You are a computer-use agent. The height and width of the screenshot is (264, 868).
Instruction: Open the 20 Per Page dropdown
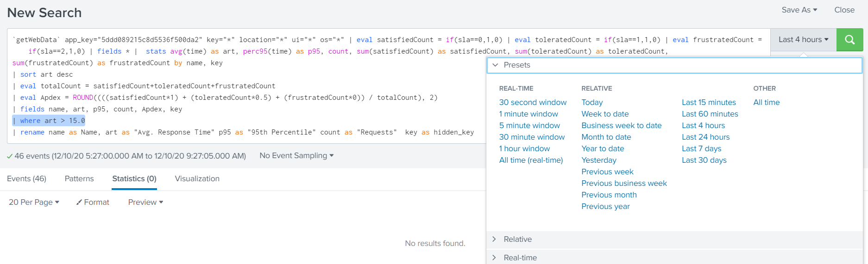[x=34, y=203]
